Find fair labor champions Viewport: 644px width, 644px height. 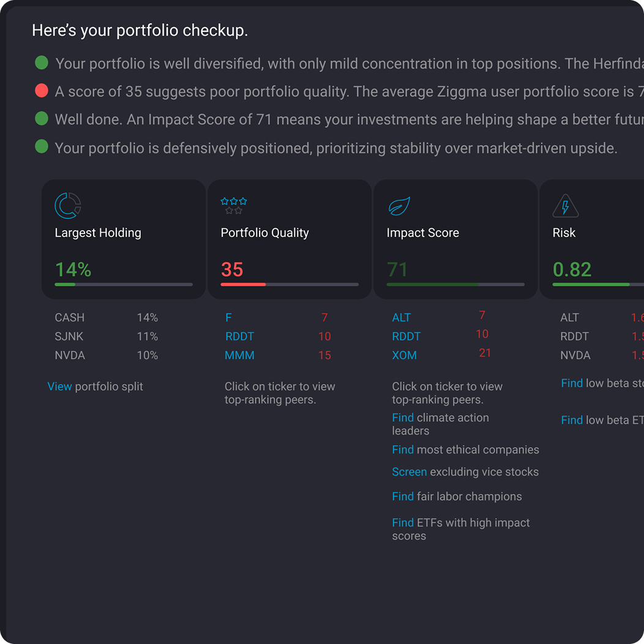tap(403, 496)
